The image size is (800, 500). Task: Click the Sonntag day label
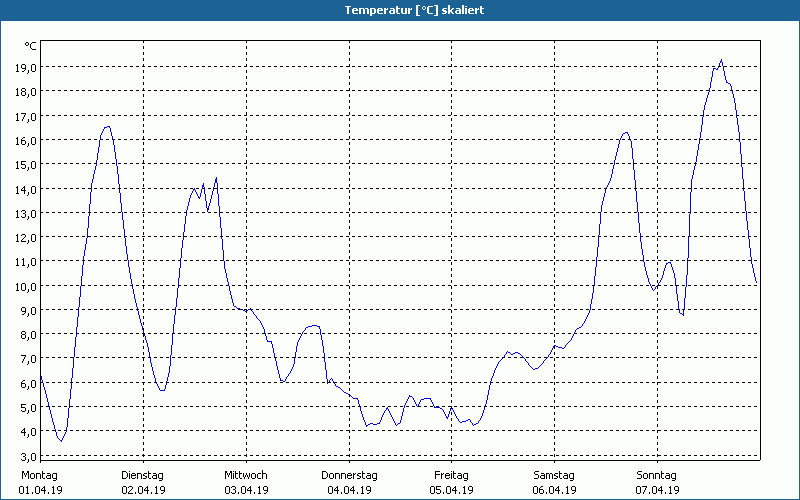pos(657,476)
